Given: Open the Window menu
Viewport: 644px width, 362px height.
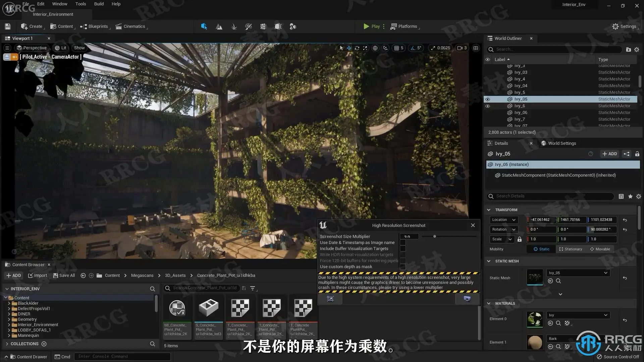Looking at the screenshot, I should pos(60,4).
